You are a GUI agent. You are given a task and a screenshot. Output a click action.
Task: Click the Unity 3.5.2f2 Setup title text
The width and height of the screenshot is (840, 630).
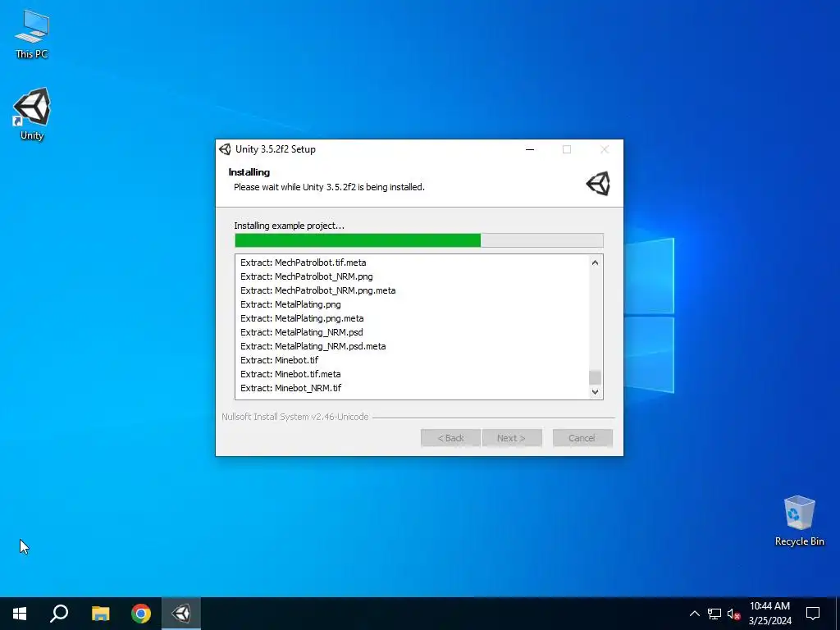click(276, 149)
